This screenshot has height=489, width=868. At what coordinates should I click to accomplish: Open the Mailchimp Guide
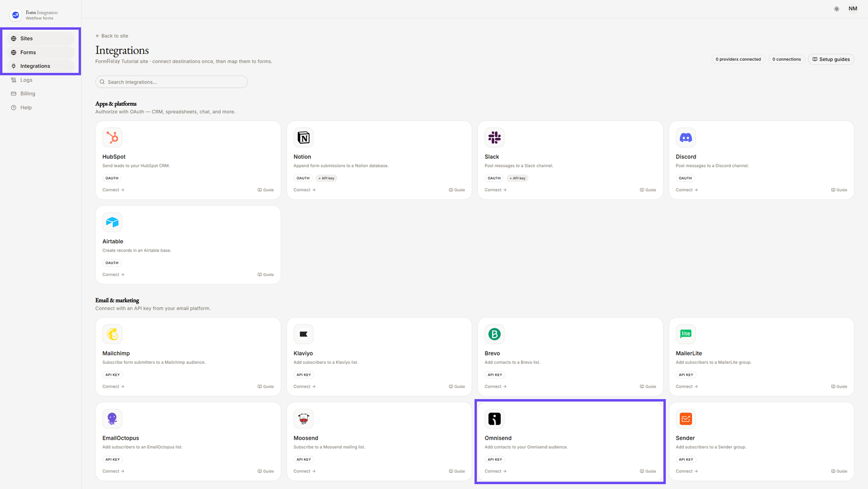point(266,387)
